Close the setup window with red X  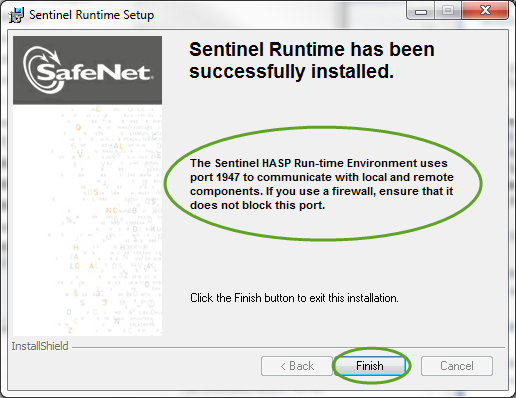pos(485,11)
